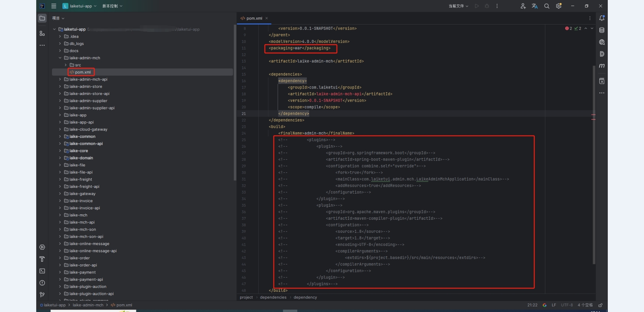Viewport: 644px width, 312px height.
Task: Open the Terminal tool window
Action: pyautogui.click(x=42, y=271)
